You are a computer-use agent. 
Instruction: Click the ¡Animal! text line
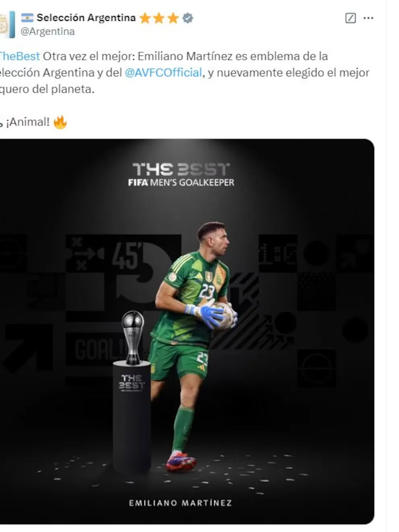[x=27, y=122]
